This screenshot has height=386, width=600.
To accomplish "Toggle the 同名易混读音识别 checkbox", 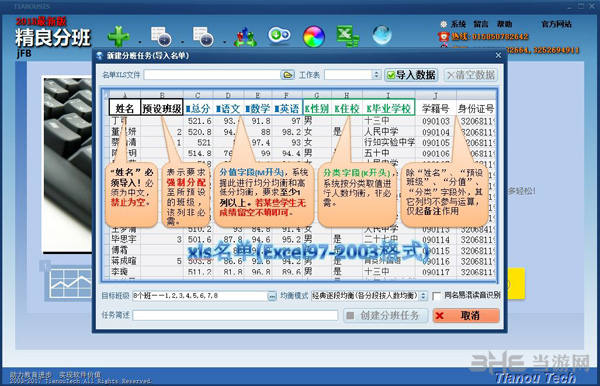I will click(436, 296).
